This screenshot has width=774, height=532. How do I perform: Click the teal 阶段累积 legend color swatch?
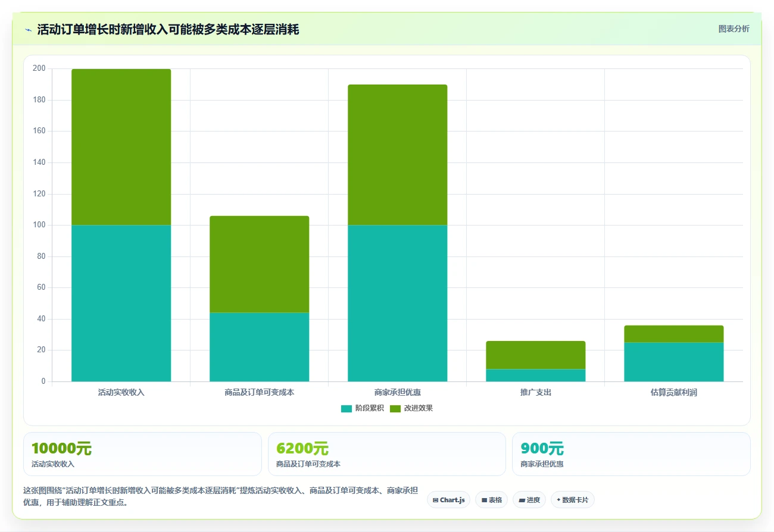tap(347, 408)
